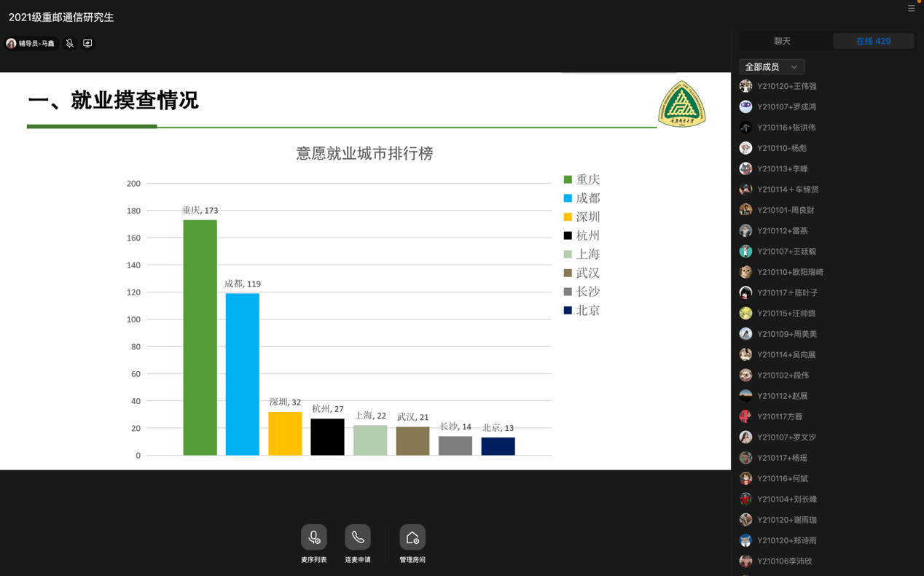This screenshot has height=576, width=924.
Task: Select member Y210110+欧阳瑞崎
Action: coord(790,272)
